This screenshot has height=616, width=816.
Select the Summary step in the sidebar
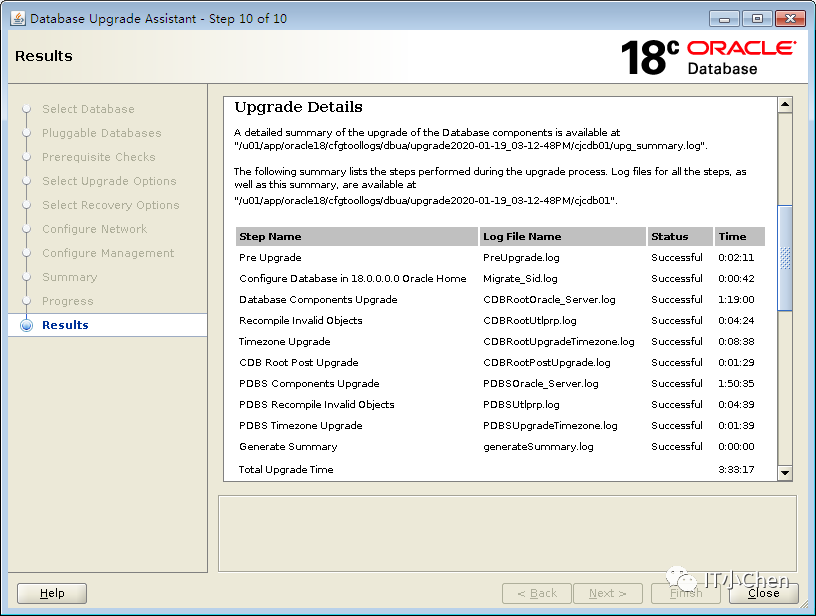click(70, 277)
